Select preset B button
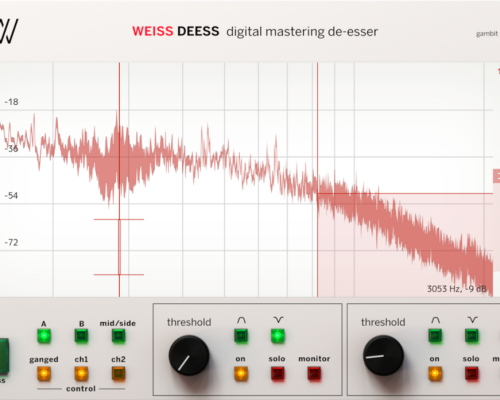 pyautogui.click(x=81, y=336)
